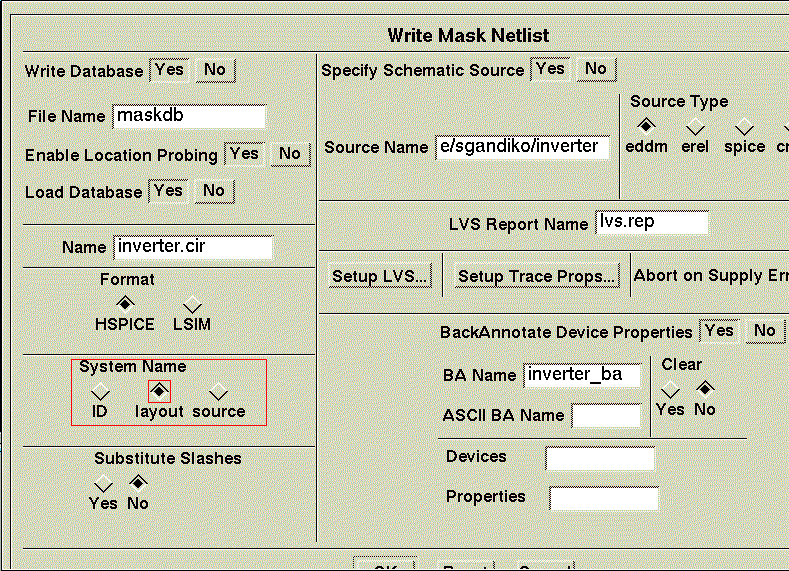Click the ASCII BA Name field
Image resolution: width=789 pixels, height=571 pixels.
tap(606, 415)
